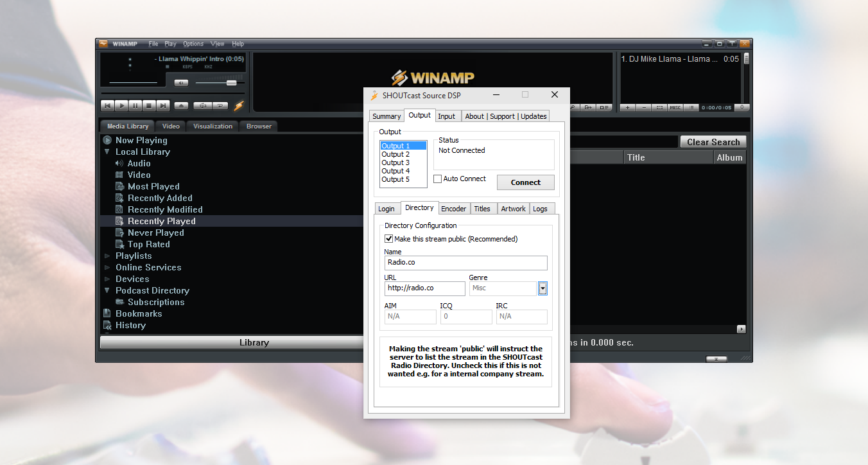
Task: Open the Options menu
Action: [x=193, y=44]
